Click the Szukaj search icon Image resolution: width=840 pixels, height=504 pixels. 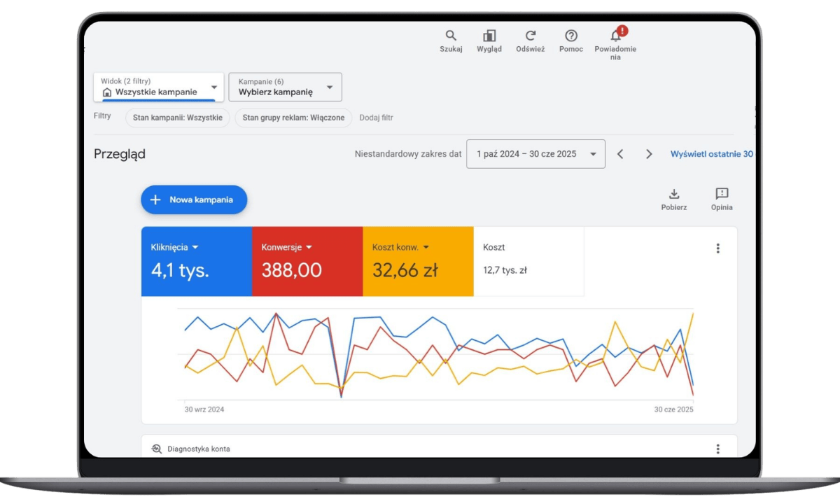(451, 36)
